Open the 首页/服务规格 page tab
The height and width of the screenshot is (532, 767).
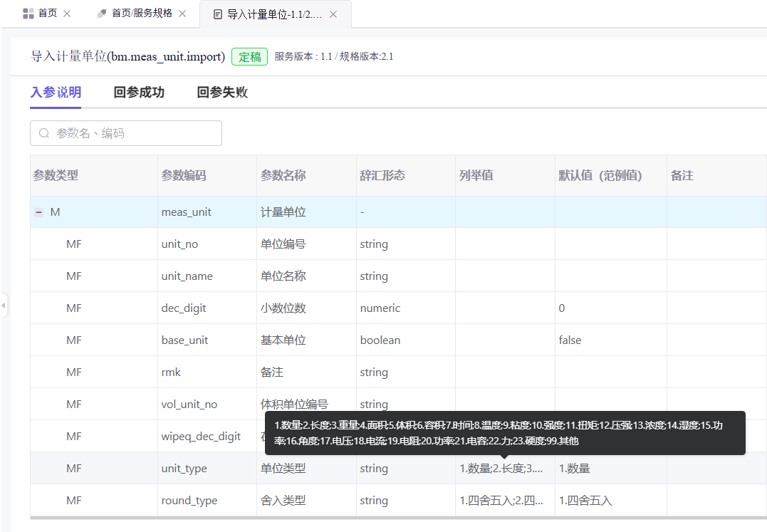point(142,14)
